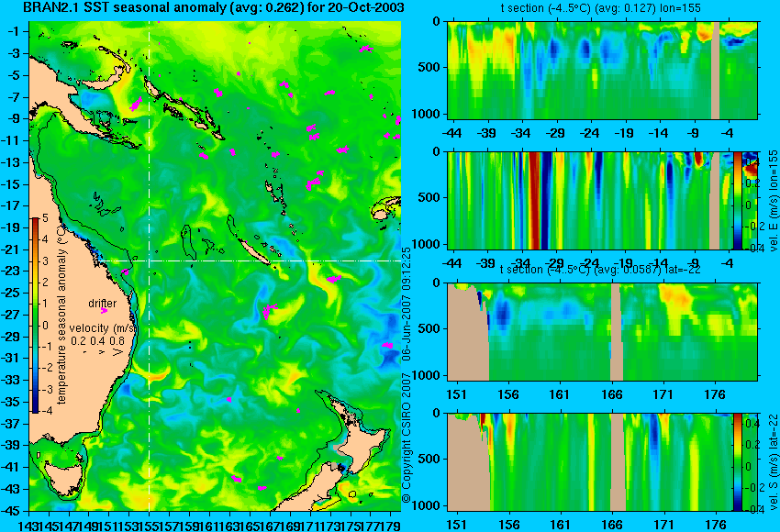This screenshot has height=532, width=780.
Task: Click the '500' depth label on the vel. S section
Action: [x=429, y=459]
